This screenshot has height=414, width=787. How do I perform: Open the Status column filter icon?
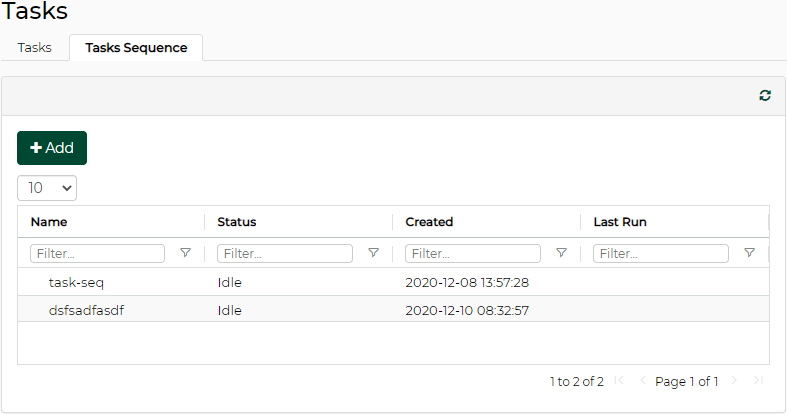[373, 253]
